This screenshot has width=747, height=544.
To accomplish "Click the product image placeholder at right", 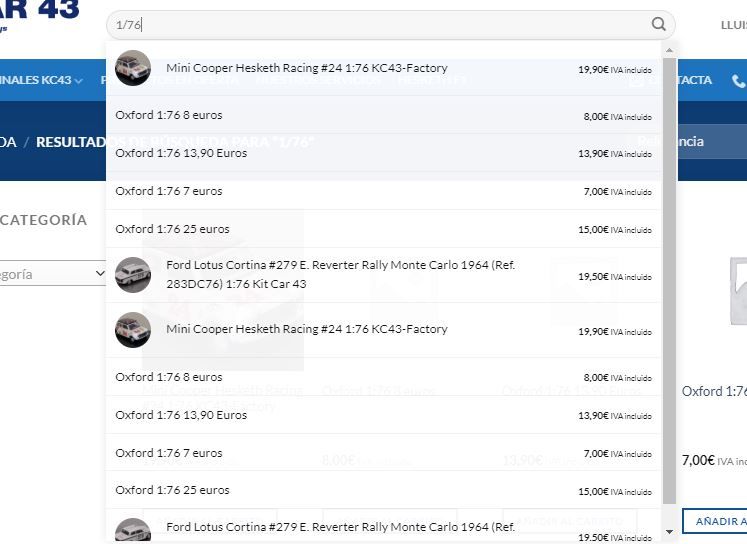I will click(738, 291).
